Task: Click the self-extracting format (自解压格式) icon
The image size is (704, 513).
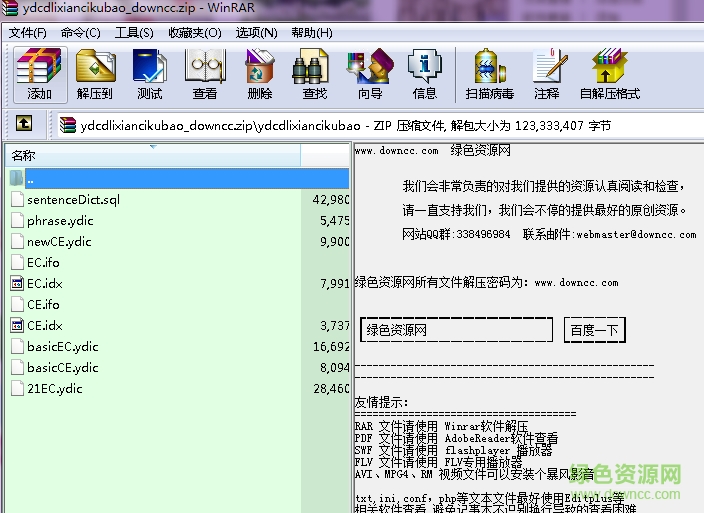Action: tap(609, 74)
